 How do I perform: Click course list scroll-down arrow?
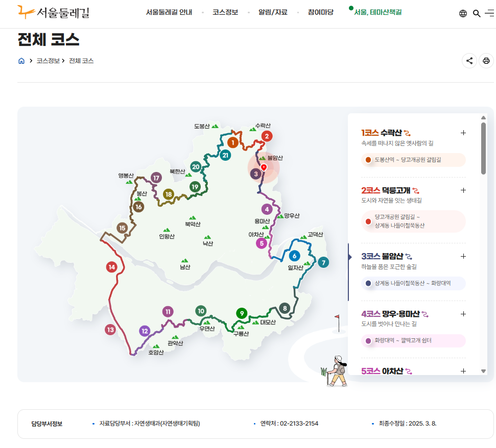pos(483,371)
